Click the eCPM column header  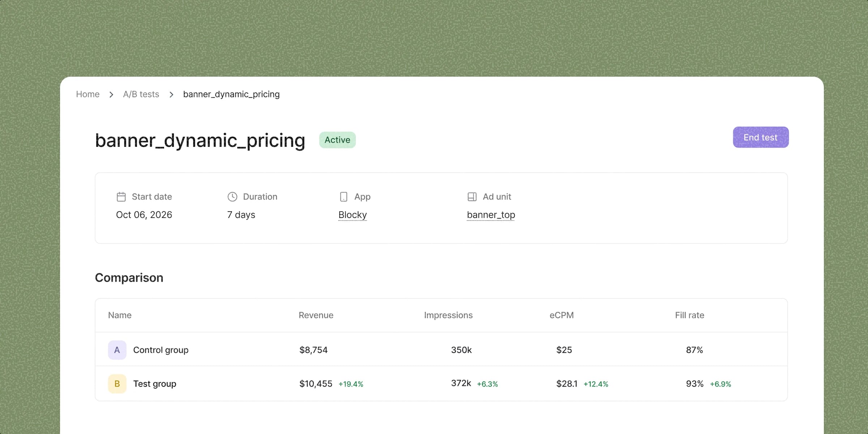tap(562, 315)
